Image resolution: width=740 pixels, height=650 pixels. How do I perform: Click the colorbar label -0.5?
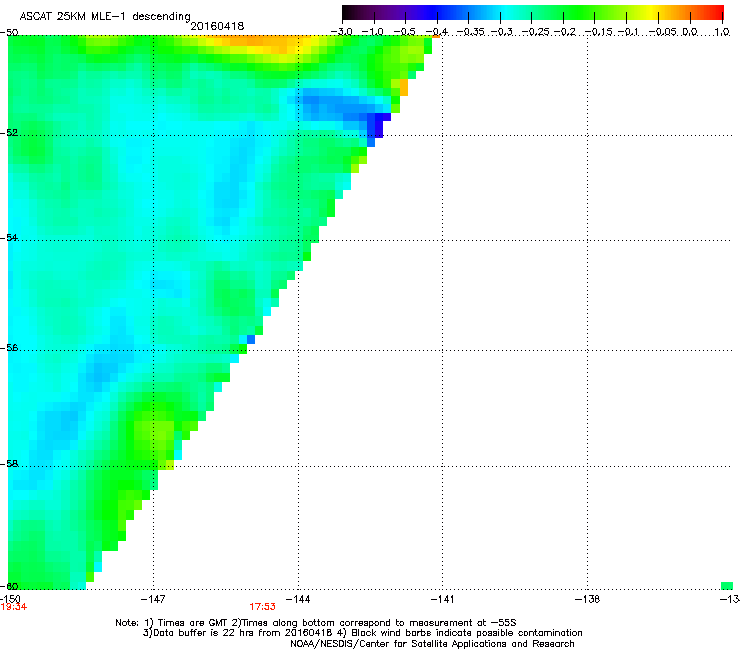(404, 32)
